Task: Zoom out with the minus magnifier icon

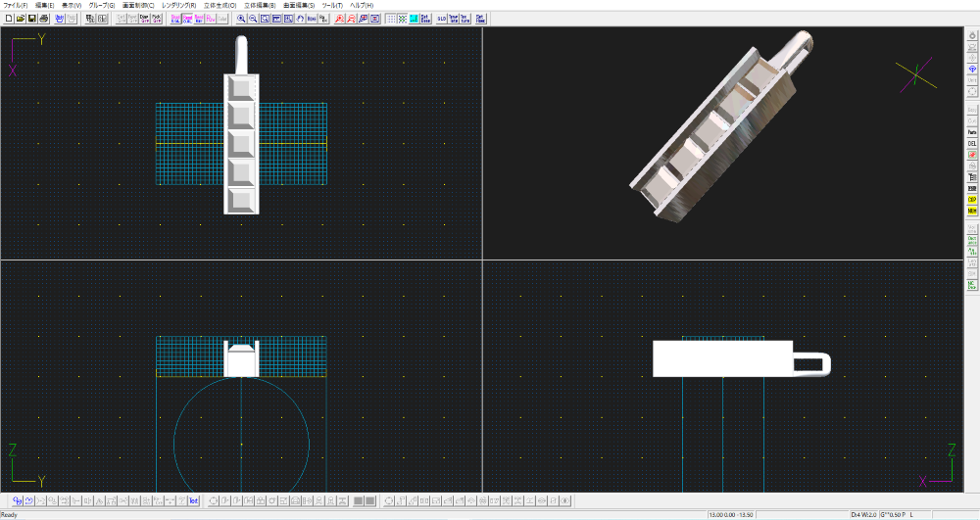Action: click(253, 19)
